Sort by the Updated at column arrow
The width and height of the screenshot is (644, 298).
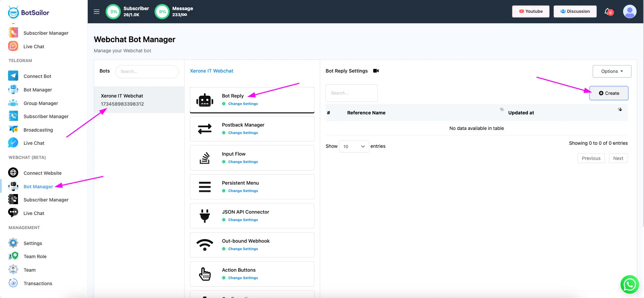(x=620, y=109)
